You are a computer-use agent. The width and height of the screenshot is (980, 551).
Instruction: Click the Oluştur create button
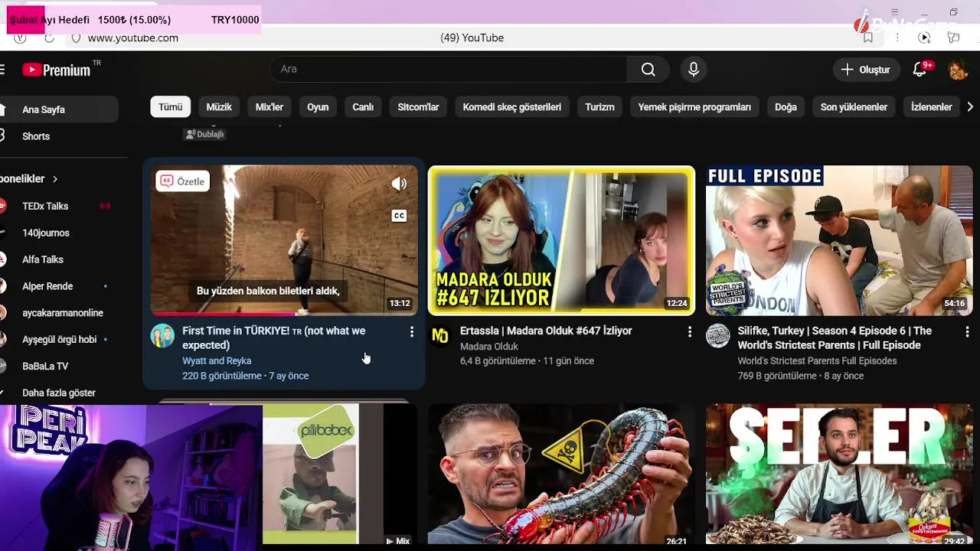click(865, 70)
